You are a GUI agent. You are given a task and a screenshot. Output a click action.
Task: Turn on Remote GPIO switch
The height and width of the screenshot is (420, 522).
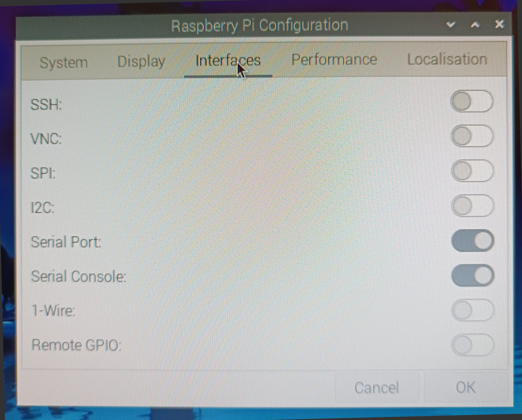coord(473,345)
